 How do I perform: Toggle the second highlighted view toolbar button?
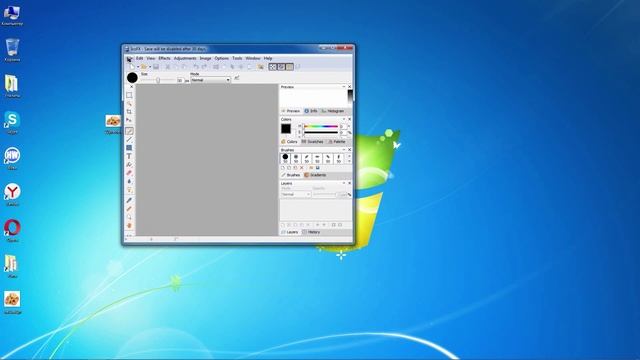coord(281,67)
